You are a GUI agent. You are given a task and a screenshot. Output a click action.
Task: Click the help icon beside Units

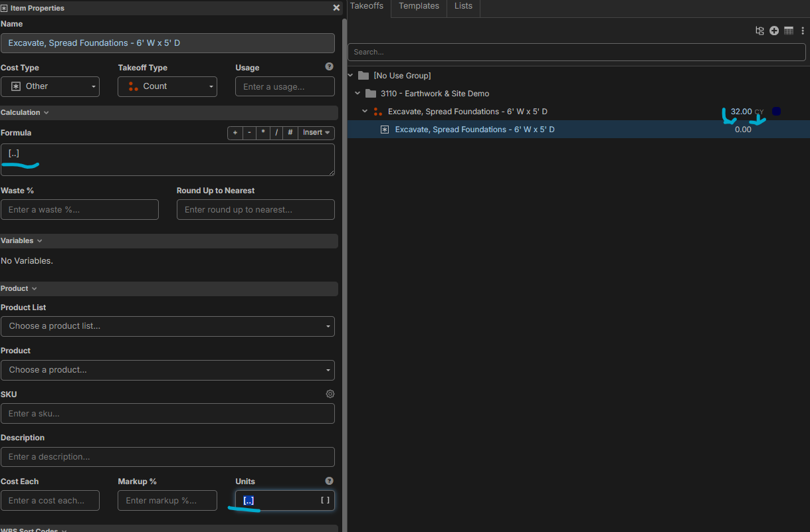329,481
